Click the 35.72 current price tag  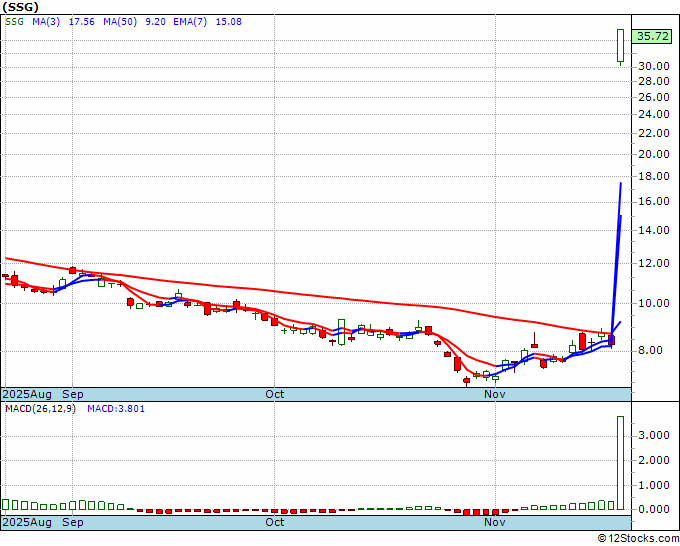pos(652,36)
